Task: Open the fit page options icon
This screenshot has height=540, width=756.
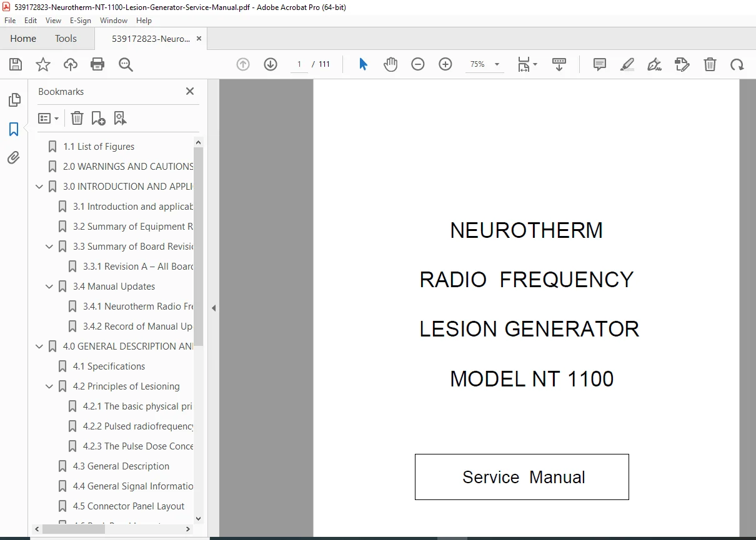Action: click(x=527, y=64)
